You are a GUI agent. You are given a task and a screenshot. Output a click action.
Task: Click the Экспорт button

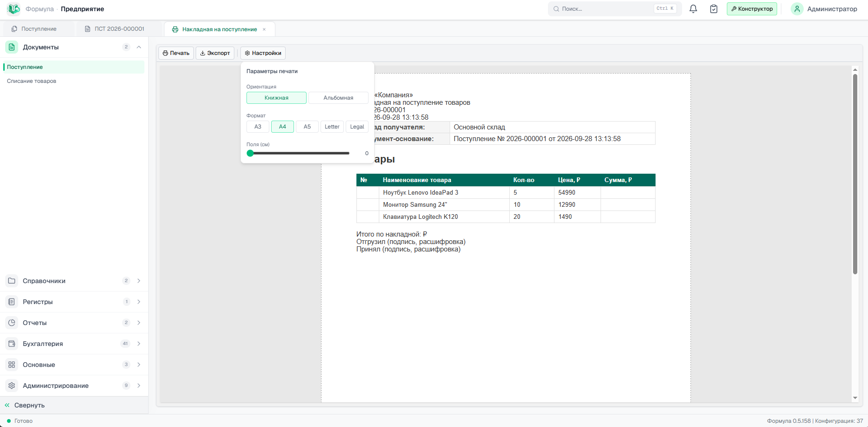(x=215, y=53)
